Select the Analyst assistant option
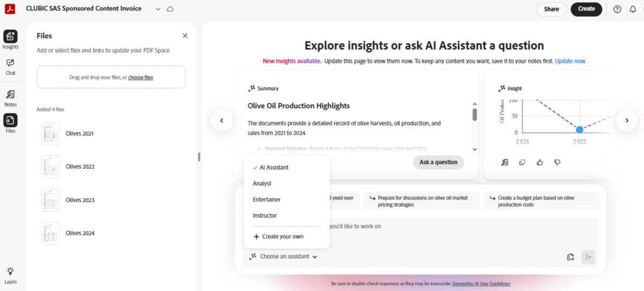The image size is (644, 291). coord(262,184)
